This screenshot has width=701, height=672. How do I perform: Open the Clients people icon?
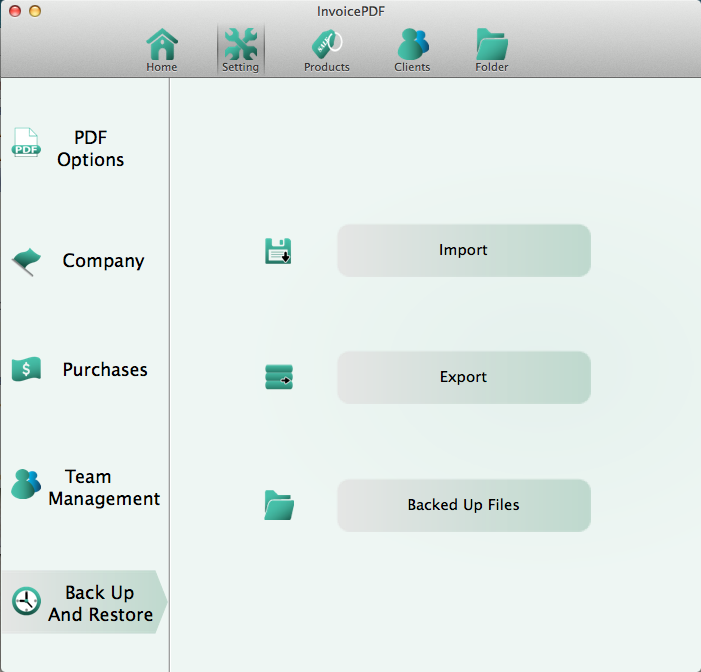413,44
